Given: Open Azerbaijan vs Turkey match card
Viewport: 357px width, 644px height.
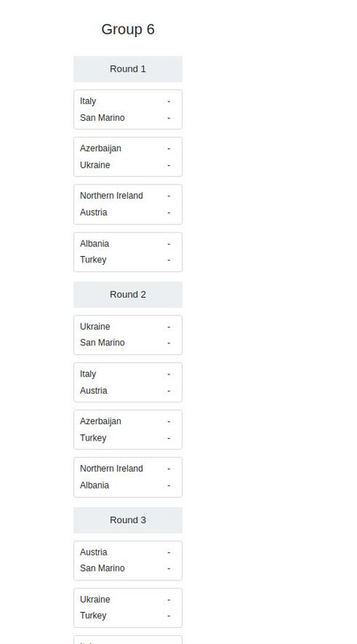Looking at the screenshot, I should (128, 430).
